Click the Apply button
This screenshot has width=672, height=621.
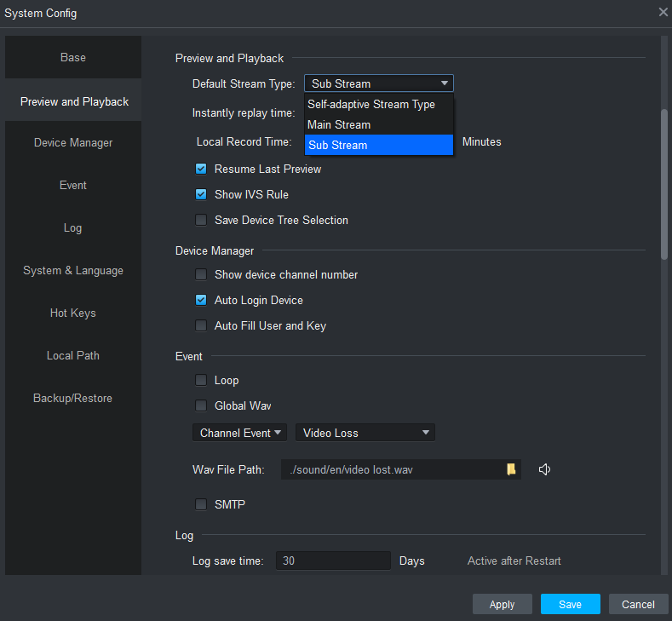(x=503, y=604)
